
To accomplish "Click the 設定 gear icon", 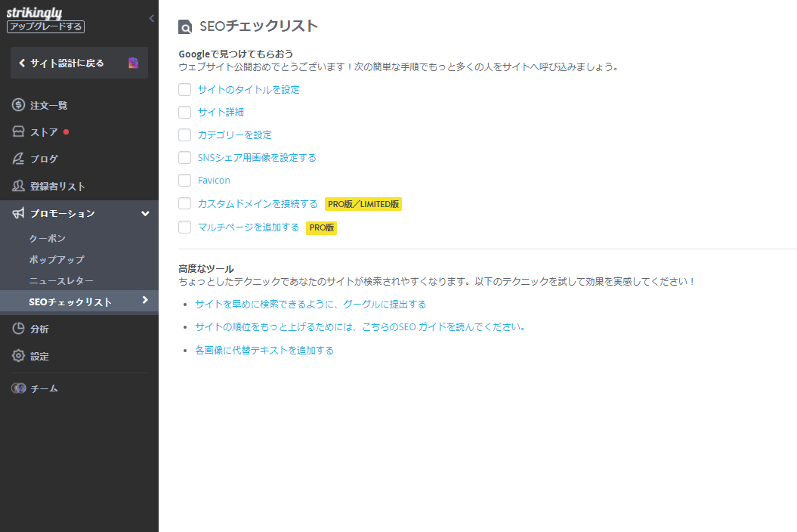I will coord(17,356).
